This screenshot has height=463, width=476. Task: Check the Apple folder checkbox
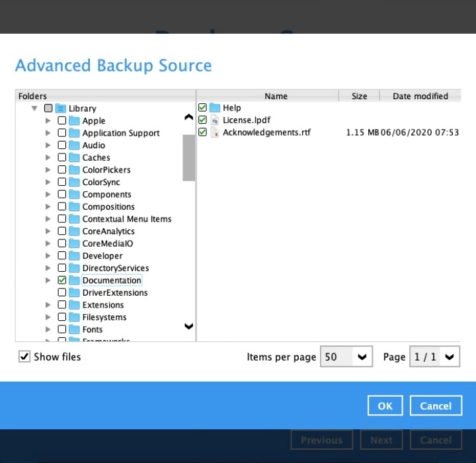[62, 120]
